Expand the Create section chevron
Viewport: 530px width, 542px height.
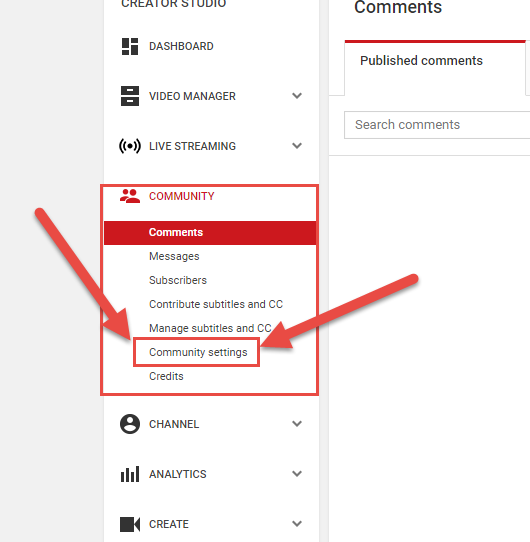coord(297,524)
